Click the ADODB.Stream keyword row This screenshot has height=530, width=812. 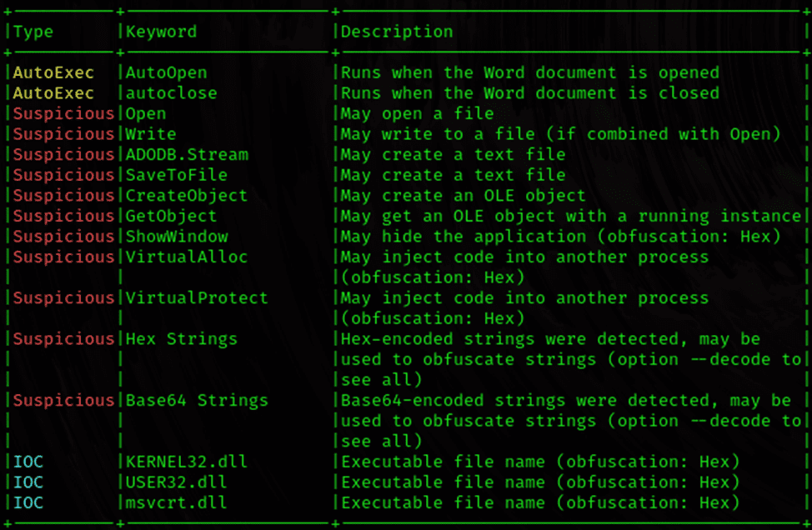point(186,154)
